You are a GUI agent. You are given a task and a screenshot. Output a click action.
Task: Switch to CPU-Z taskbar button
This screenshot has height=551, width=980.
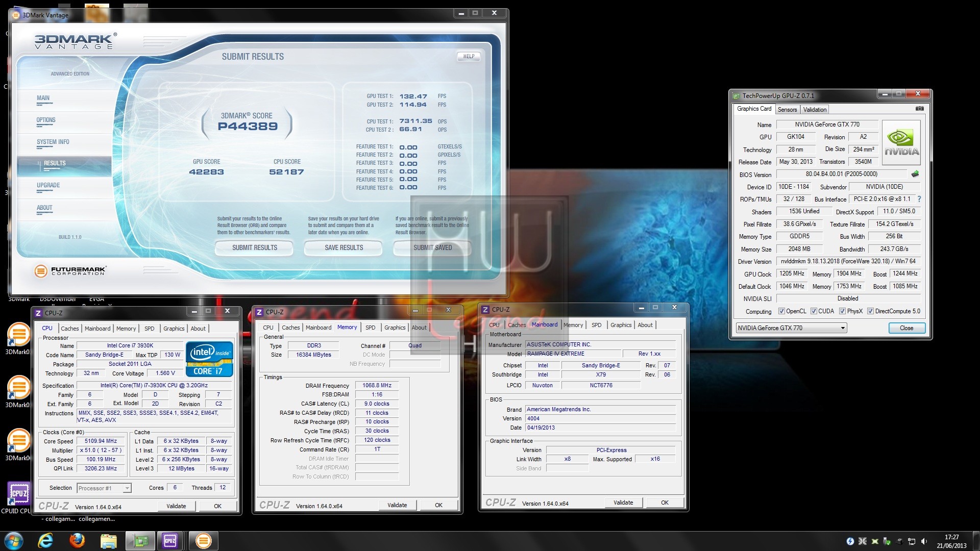[x=171, y=541]
